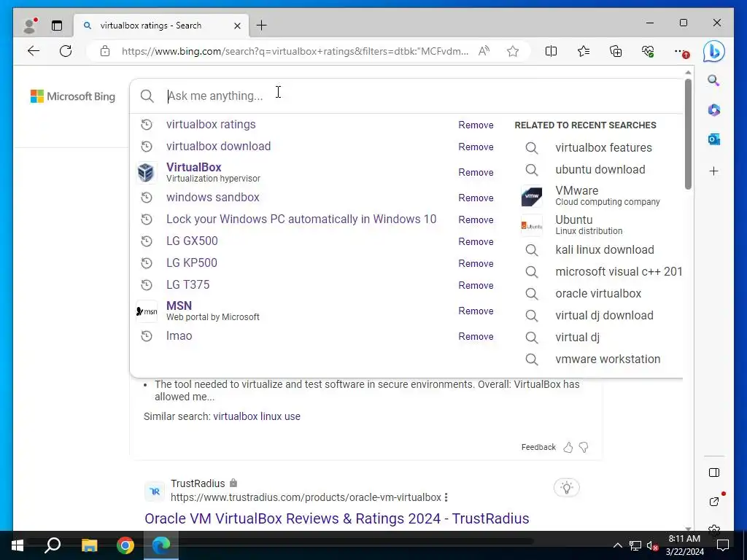
Task: Open Outlook in the sidebar
Action: [x=713, y=139]
